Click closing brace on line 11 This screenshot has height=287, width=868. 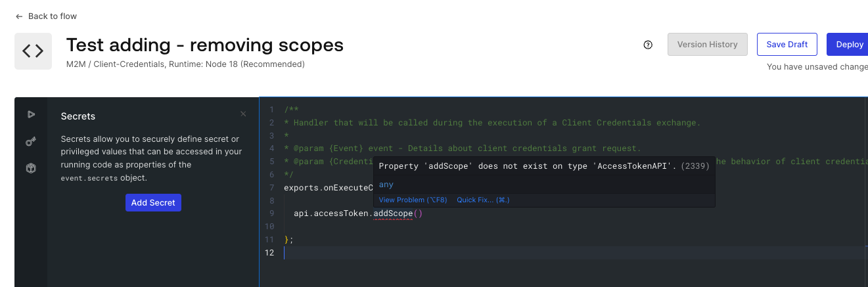coord(286,240)
